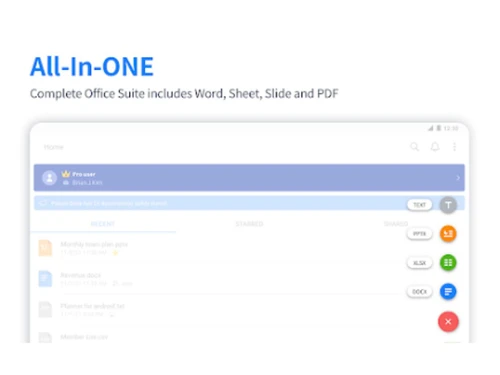Open the Planner for android txt file
Image resolution: width=500 pixels, height=375 pixels.
click(x=213, y=310)
